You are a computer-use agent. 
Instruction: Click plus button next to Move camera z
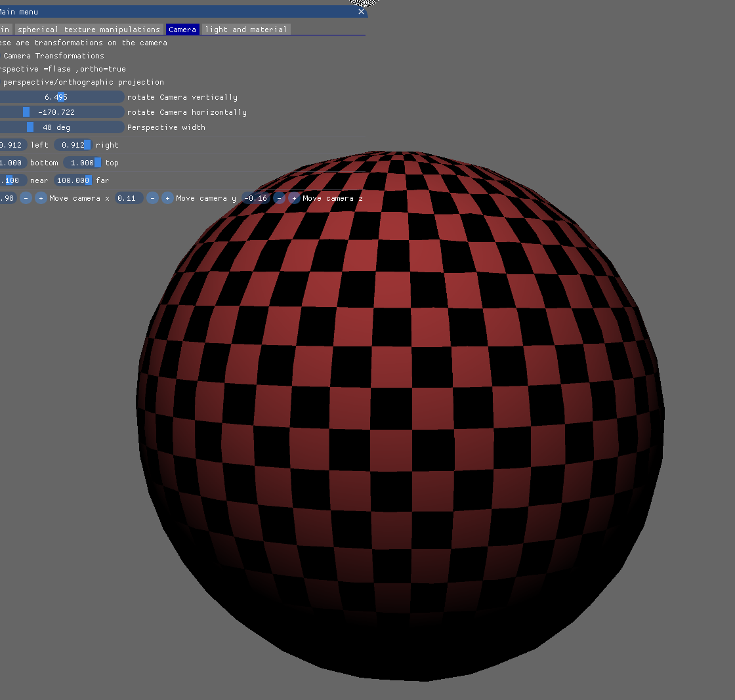(294, 198)
